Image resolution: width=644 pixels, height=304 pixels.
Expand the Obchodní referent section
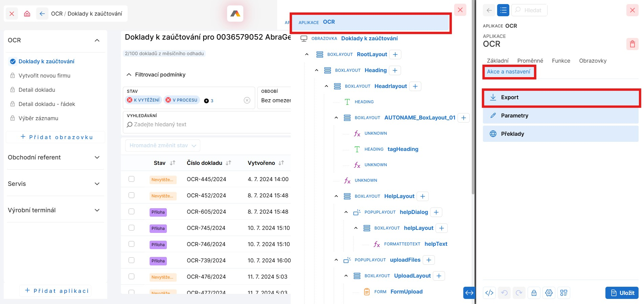coord(97,157)
